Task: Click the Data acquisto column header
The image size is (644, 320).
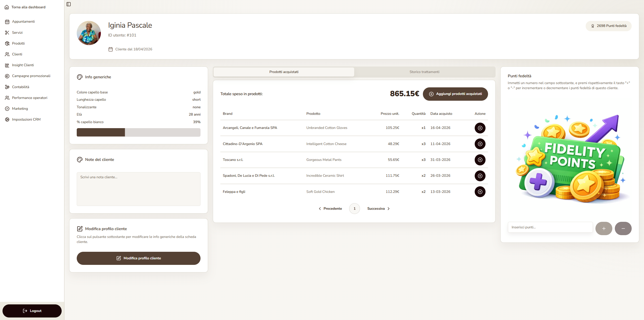Action: click(x=441, y=114)
